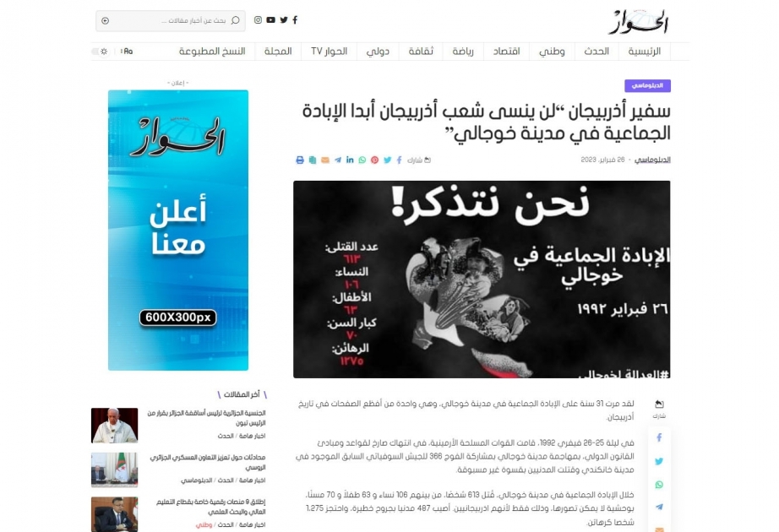
Task: Open the وطني menu section
Action: coord(552,52)
